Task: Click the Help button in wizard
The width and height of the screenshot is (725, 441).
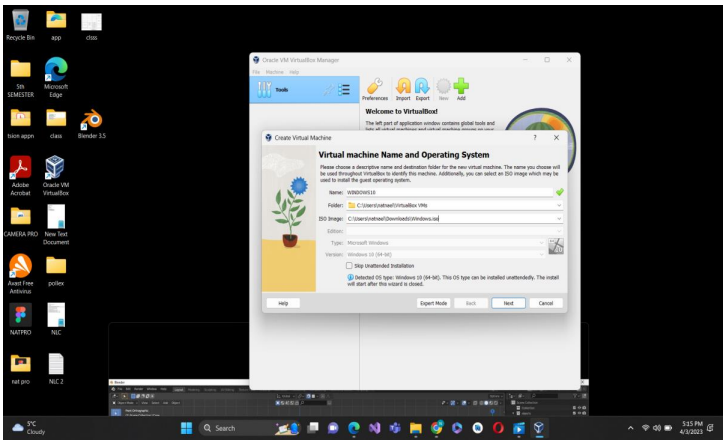Action: [x=283, y=303]
